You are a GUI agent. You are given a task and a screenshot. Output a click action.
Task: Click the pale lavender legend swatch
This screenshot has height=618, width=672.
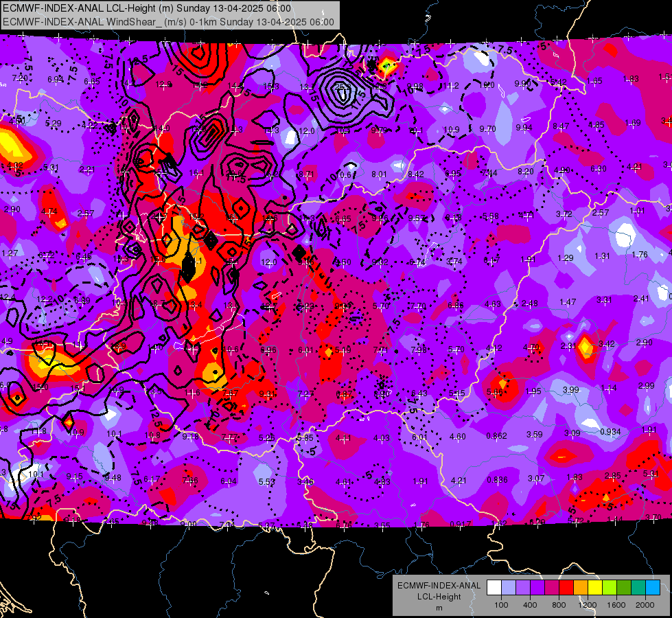tap(509, 588)
